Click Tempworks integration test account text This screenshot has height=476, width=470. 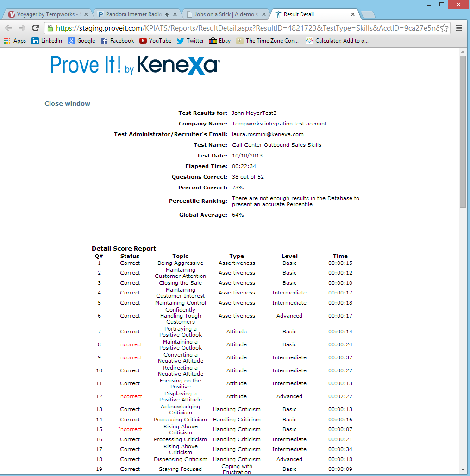(x=279, y=124)
